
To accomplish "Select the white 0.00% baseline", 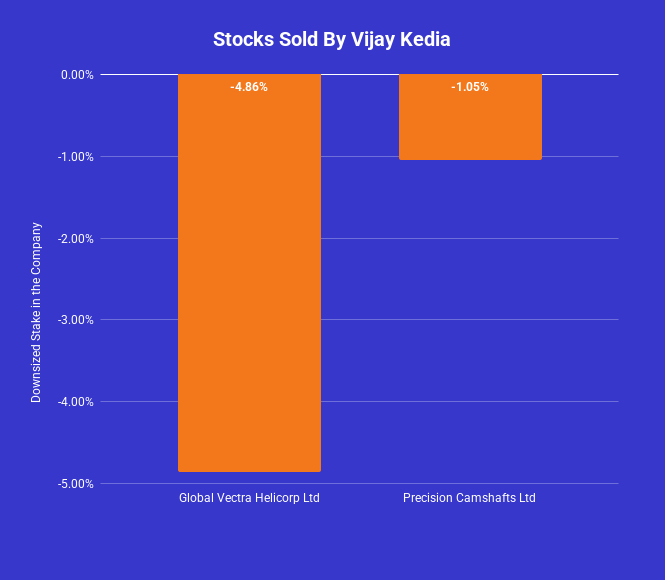I will point(360,74).
